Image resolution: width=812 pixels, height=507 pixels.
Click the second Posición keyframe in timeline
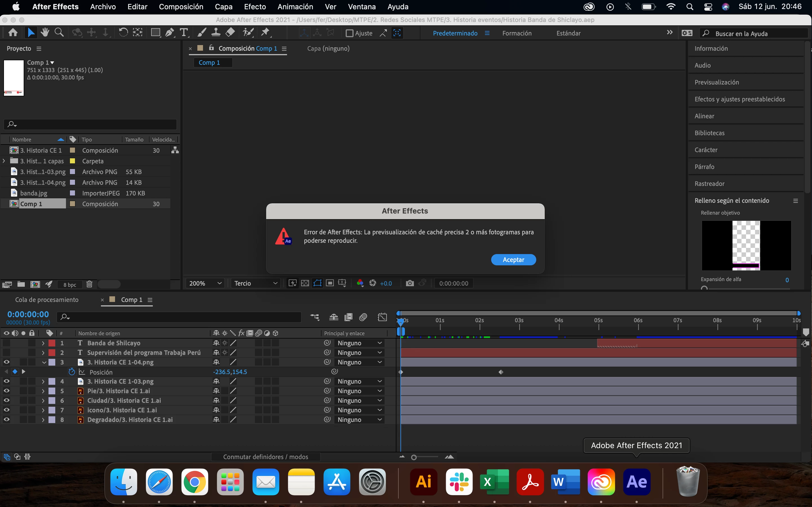(x=501, y=372)
